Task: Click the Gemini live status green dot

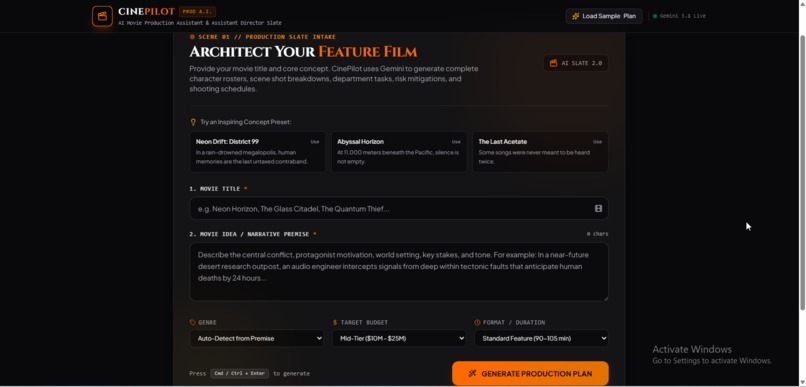Action: pyautogui.click(x=655, y=16)
